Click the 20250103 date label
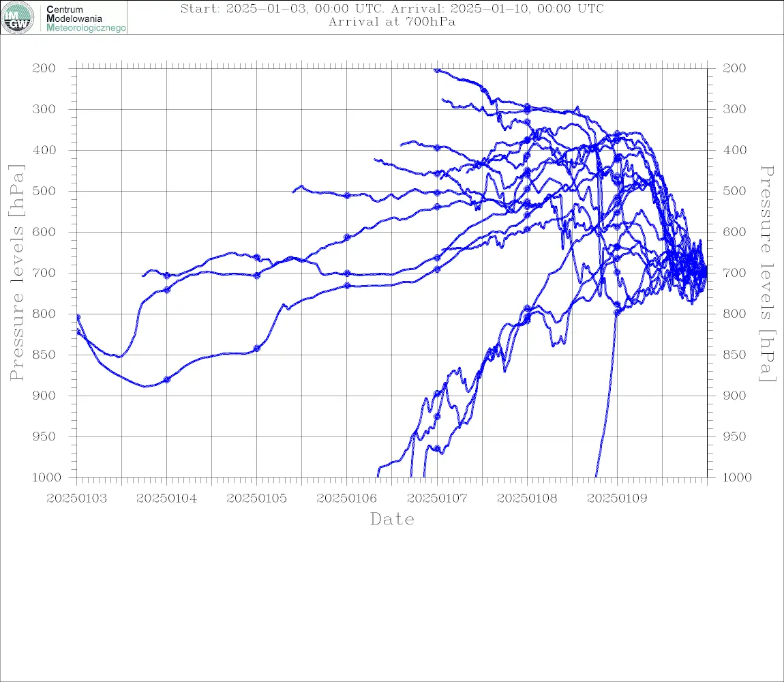 click(x=76, y=499)
